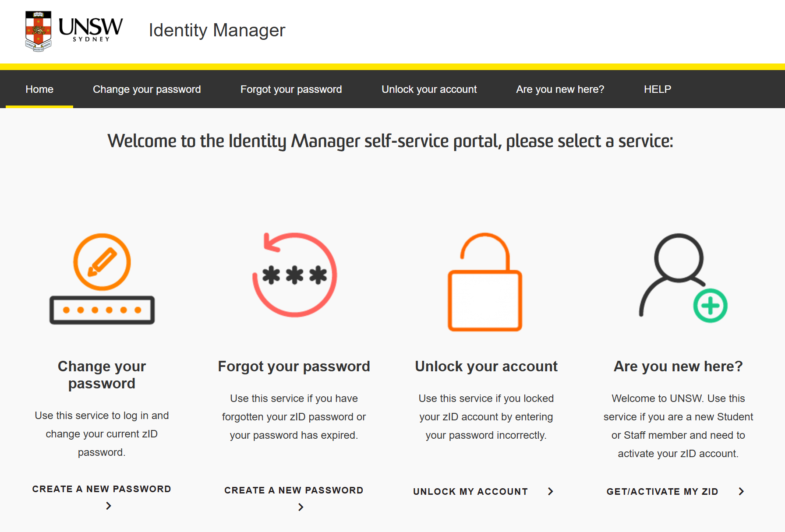Image resolution: width=785 pixels, height=532 pixels.
Task: Open the Home tab
Action: point(39,89)
